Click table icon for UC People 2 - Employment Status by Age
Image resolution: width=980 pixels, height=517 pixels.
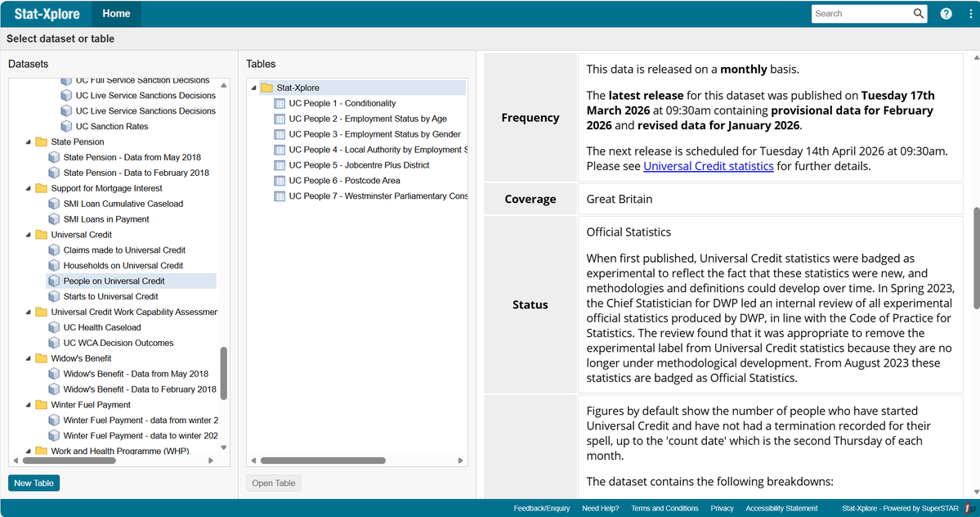pos(280,119)
